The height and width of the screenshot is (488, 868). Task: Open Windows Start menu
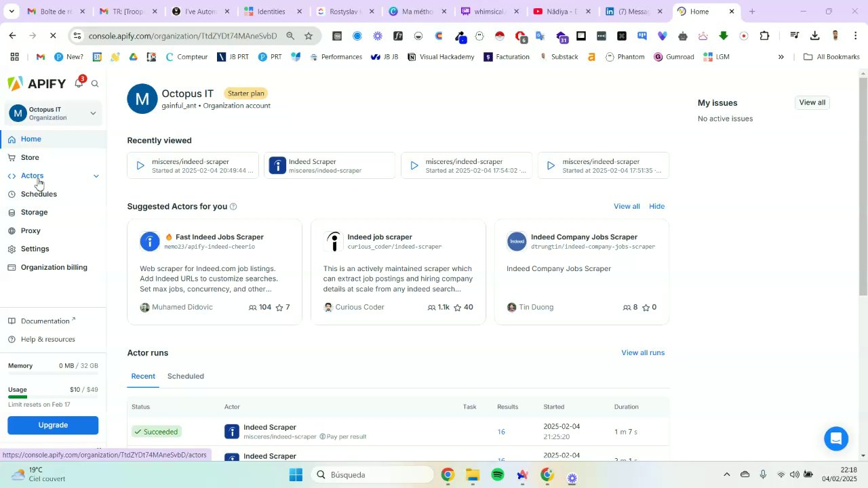pos(296,475)
